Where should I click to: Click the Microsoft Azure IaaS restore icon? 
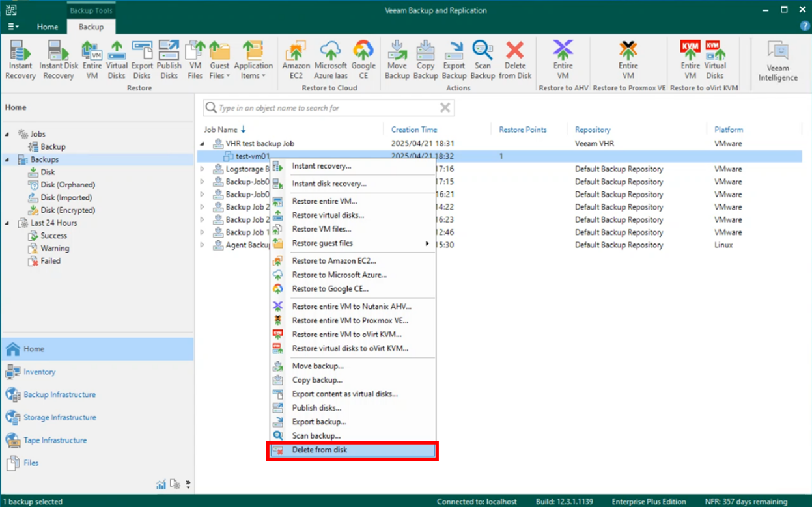tap(330, 60)
